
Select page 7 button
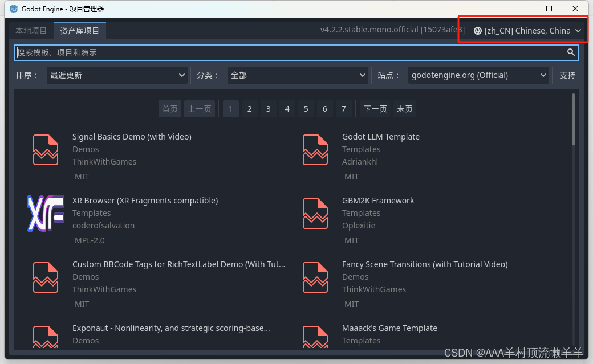click(x=344, y=109)
